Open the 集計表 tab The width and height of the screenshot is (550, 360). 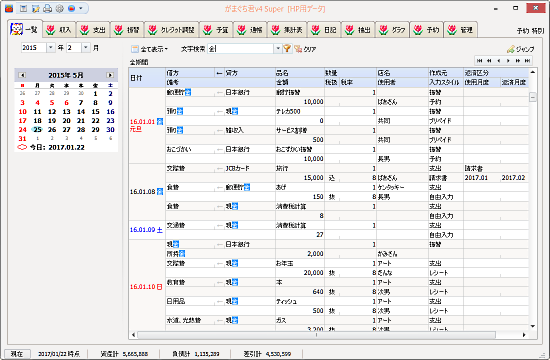(x=288, y=30)
